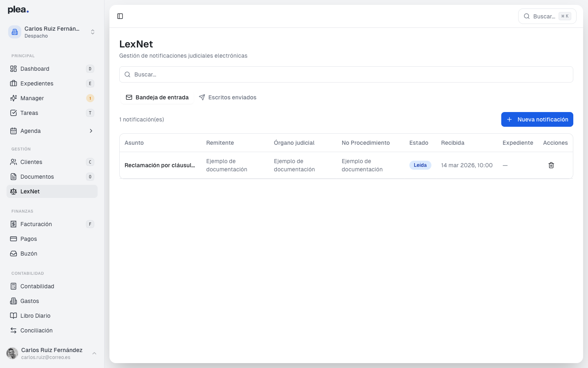Screen dimensions: 588x368
Task: Click the 14 mar 2026, 10:00 date cell
Action: click(467, 165)
